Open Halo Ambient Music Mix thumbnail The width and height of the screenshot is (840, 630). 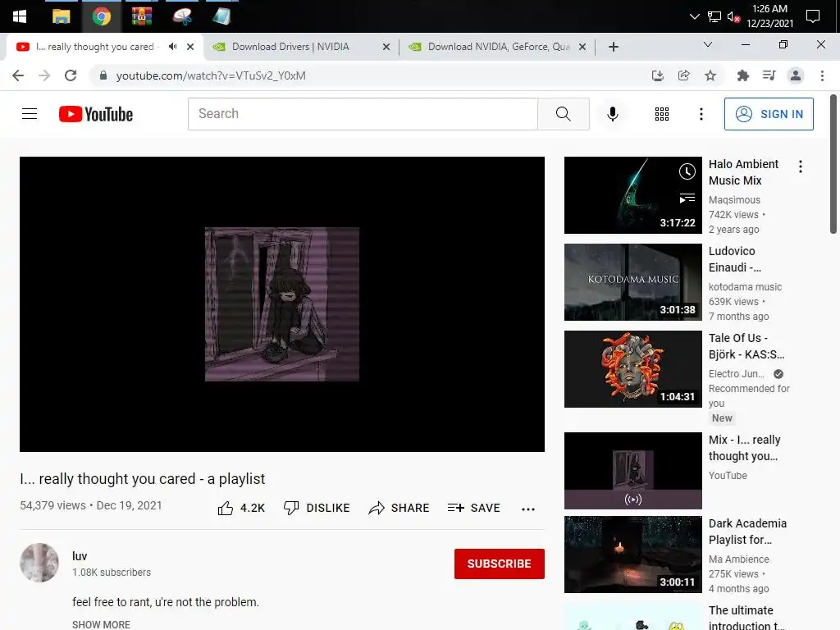click(x=632, y=195)
